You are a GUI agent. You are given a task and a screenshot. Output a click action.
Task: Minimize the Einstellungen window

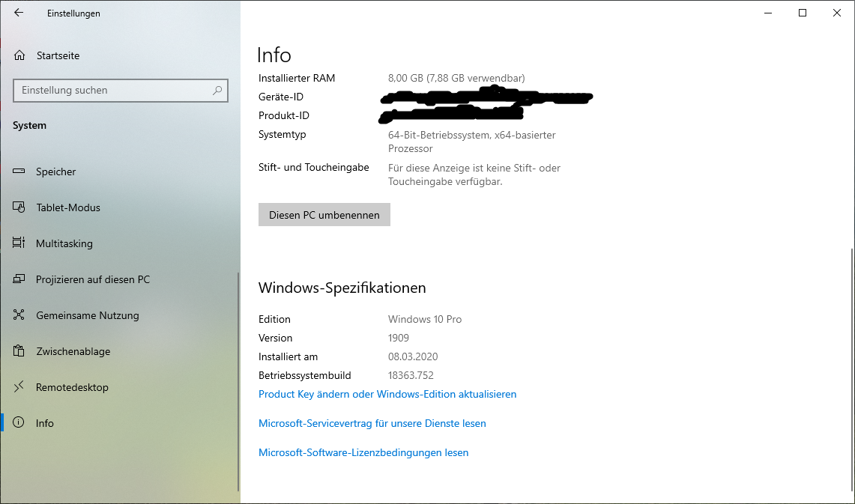(768, 13)
